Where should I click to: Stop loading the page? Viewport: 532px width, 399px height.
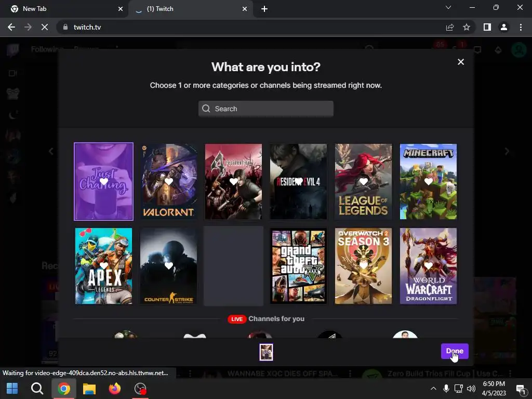click(45, 27)
